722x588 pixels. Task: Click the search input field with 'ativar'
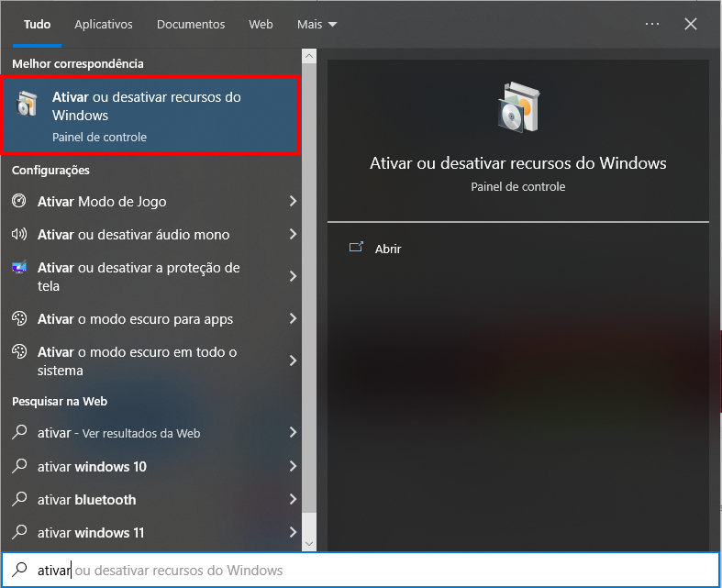pos(361,570)
